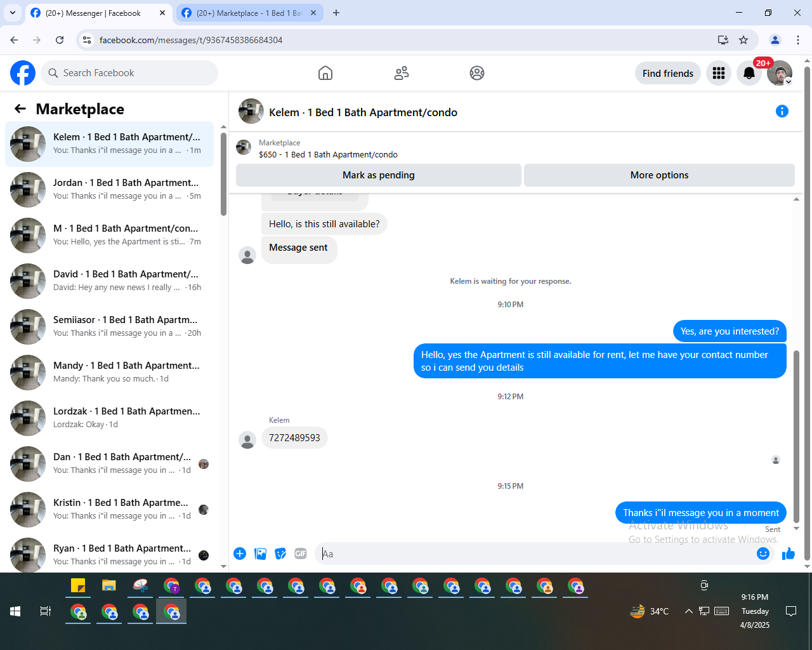Open More options button
The width and height of the screenshot is (812, 650).
(659, 175)
